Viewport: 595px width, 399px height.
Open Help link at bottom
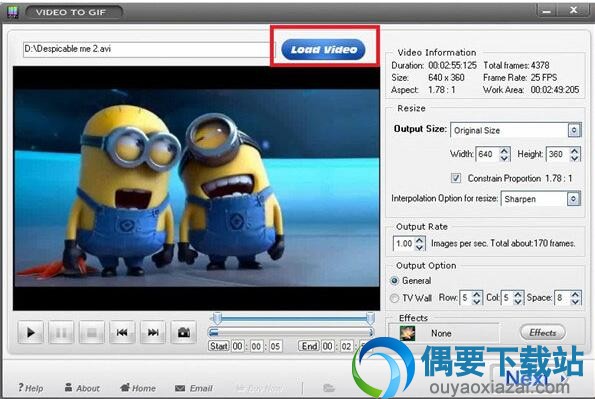click(31, 388)
